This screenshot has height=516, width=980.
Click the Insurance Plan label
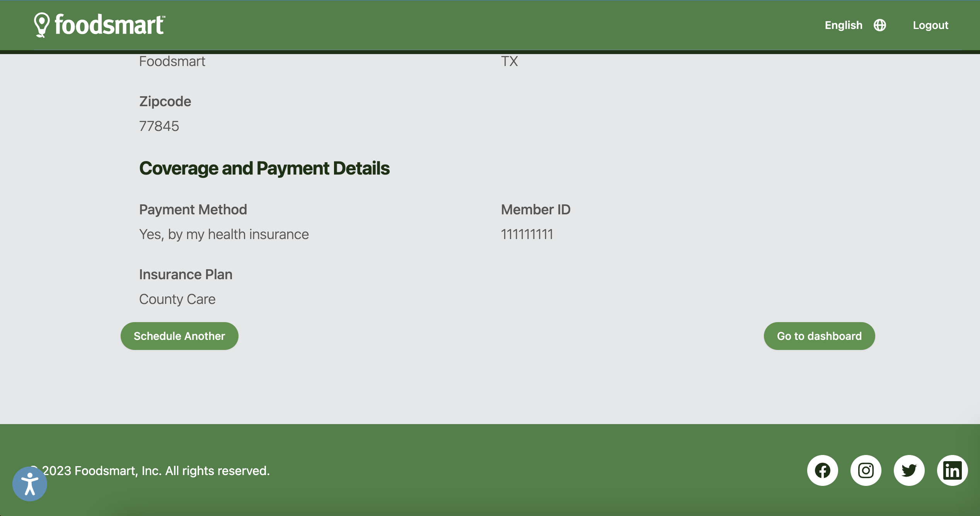click(186, 274)
